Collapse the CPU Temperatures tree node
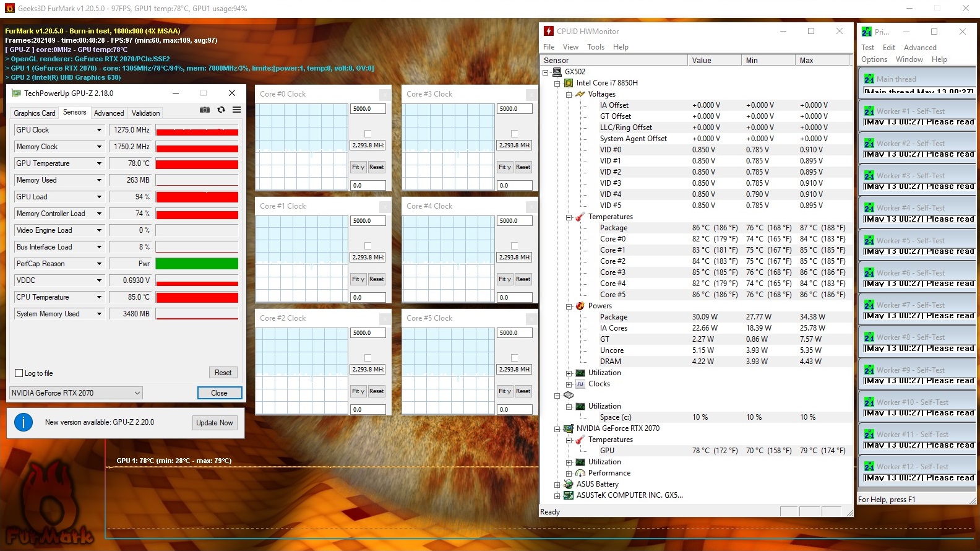The width and height of the screenshot is (980, 551). pos(569,217)
